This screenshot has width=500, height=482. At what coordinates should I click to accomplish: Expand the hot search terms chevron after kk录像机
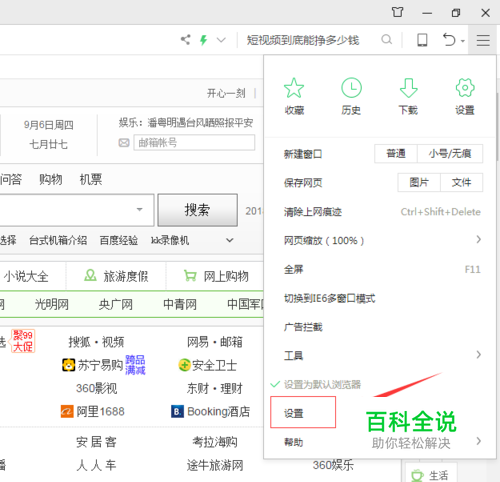[229, 240]
